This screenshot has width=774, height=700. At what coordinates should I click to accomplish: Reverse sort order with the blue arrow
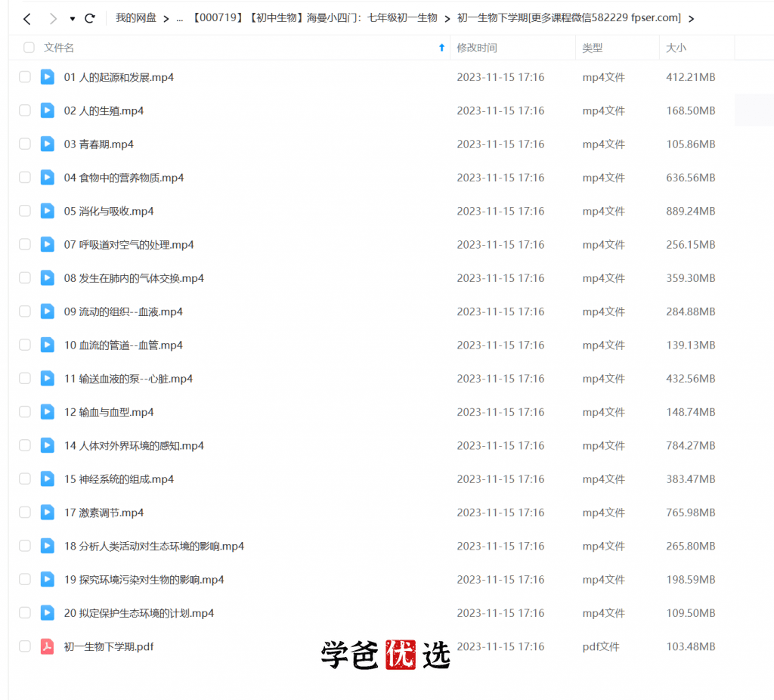click(441, 48)
